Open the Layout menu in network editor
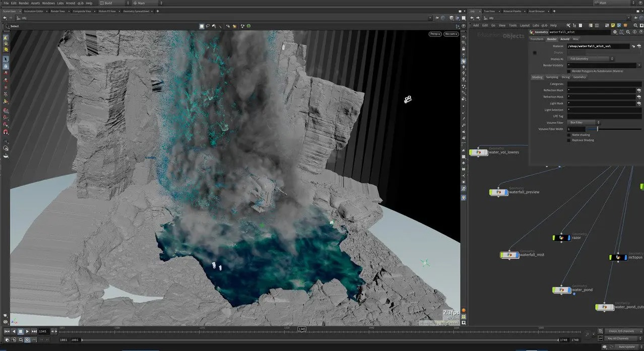This screenshot has width=644, height=351. pos(525,25)
